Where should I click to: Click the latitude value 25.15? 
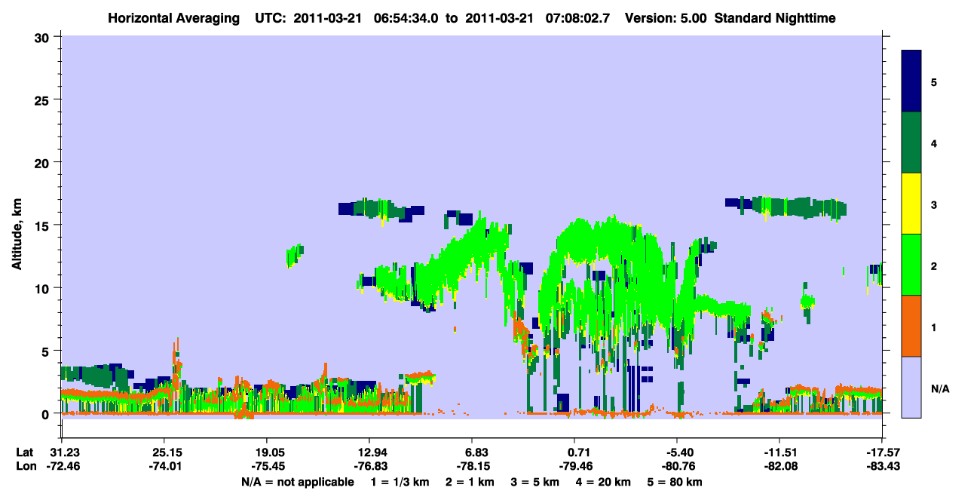point(164,452)
